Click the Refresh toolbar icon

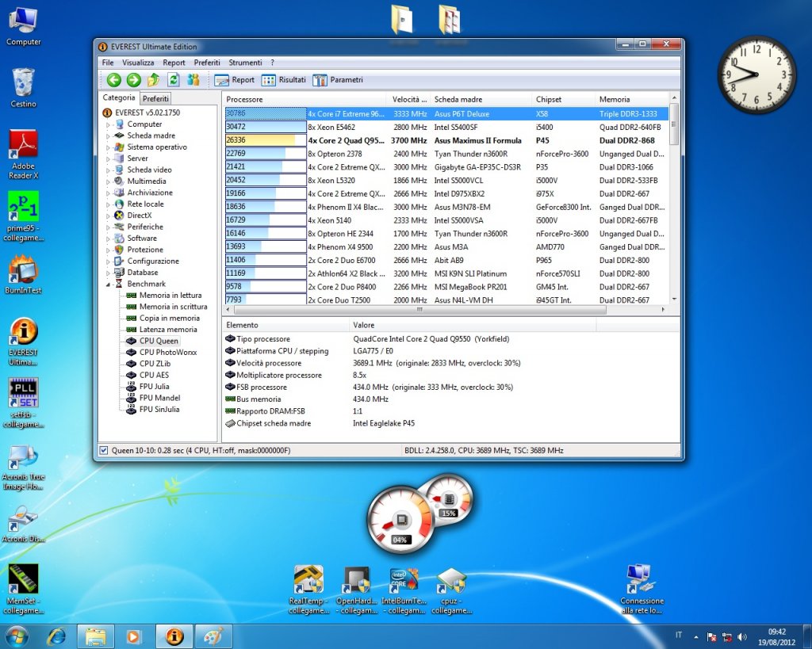click(174, 80)
